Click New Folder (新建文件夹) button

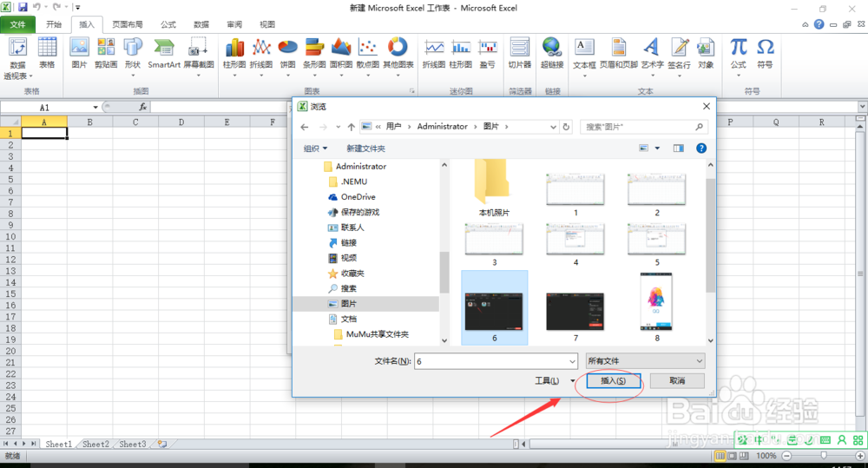click(365, 148)
